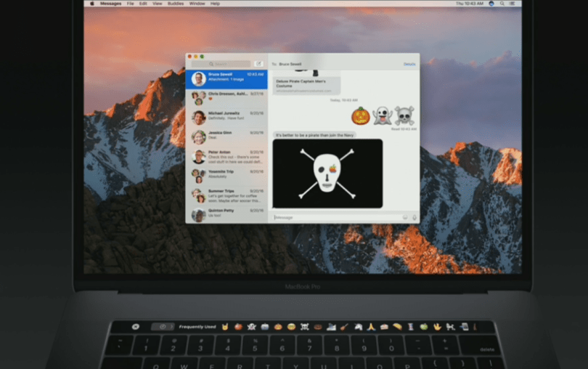Open Spotlight search in menu bar
Image resolution: width=588 pixels, height=369 pixels.
pyautogui.click(x=502, y=4)
